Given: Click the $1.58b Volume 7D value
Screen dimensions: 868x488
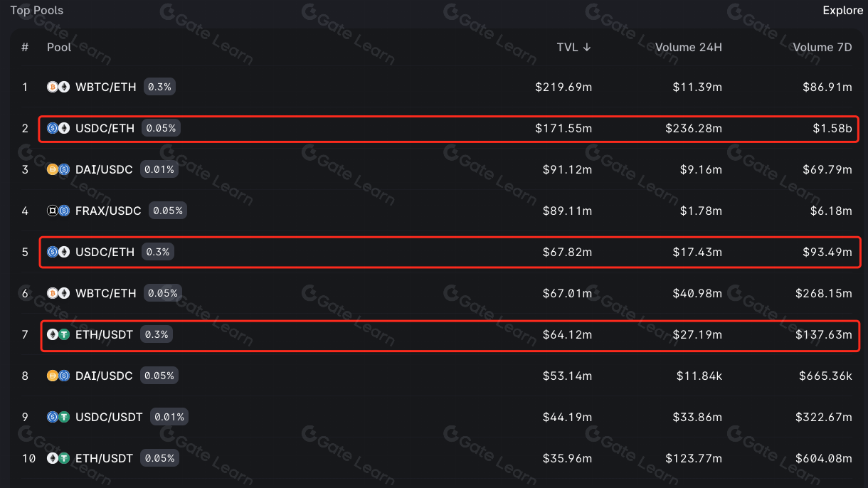Looking at the screenshot, I should tap(832, 128).
